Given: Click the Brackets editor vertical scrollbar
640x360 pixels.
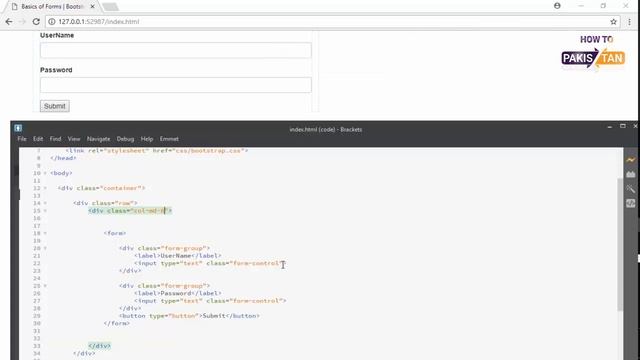Looking at the screenshot, I should [620, 244].
